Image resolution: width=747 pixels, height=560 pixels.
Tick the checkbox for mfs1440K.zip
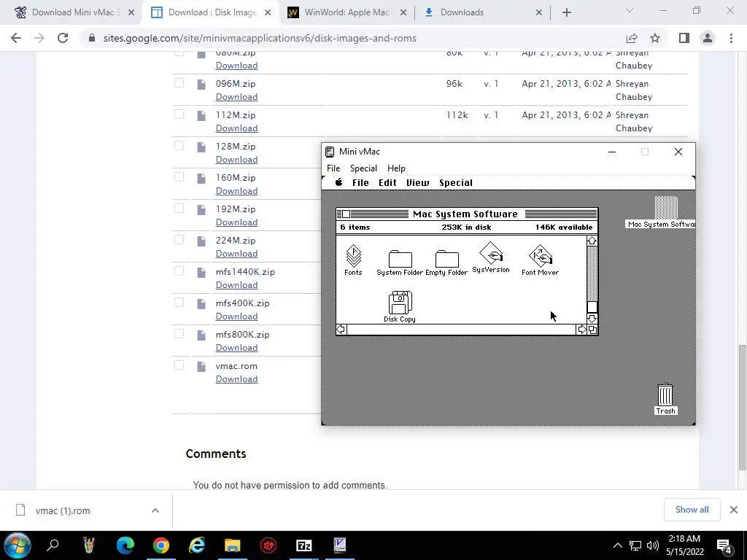(179, 271)
